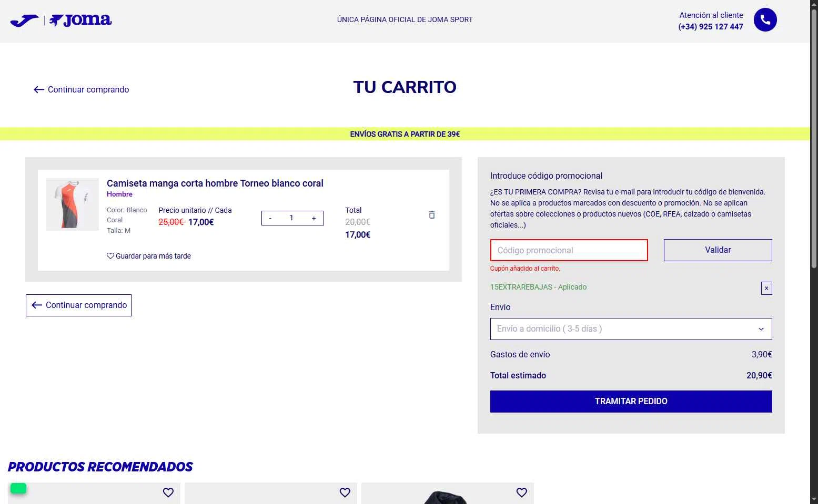This screenshot has height=504, width=818.
Task: Click the 15EXTRAREBAJAS - Aplicado text
Action: click(x=538, y=287)
